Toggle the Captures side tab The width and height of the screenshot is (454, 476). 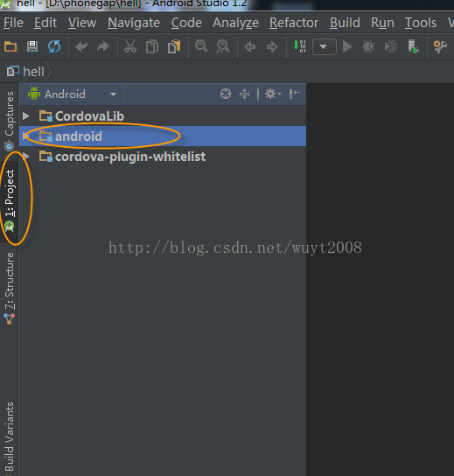coord(9,121)
